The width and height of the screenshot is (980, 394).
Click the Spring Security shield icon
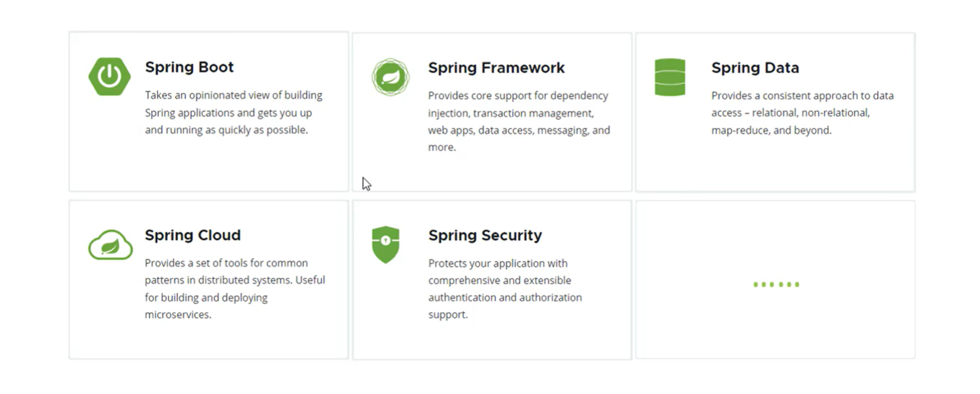(x=385, y=244)
